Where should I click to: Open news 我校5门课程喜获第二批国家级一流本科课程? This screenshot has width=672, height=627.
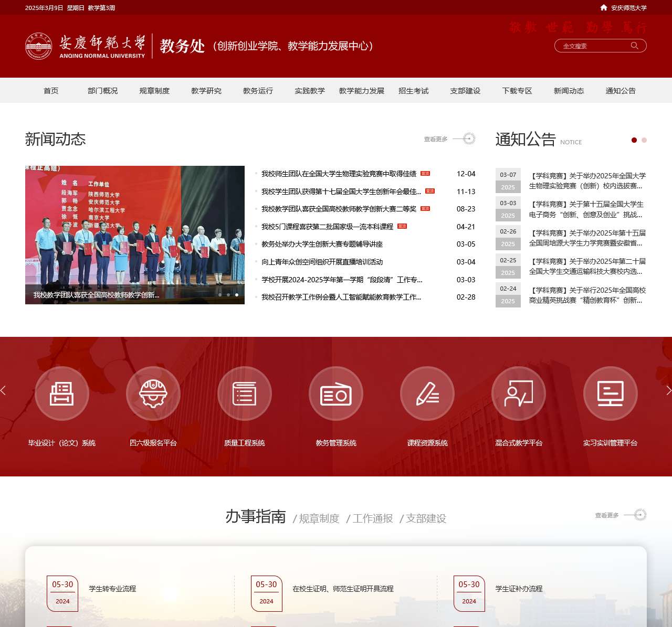328,227
